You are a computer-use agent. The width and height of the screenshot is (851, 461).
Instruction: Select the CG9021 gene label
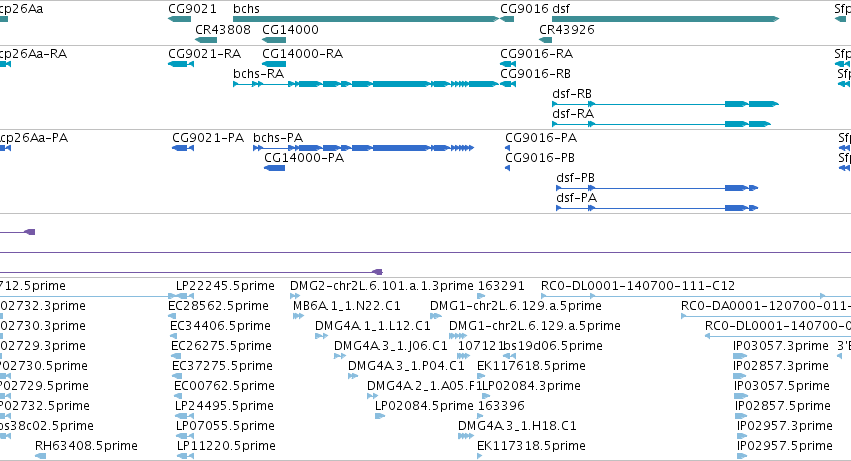(192, 9)
